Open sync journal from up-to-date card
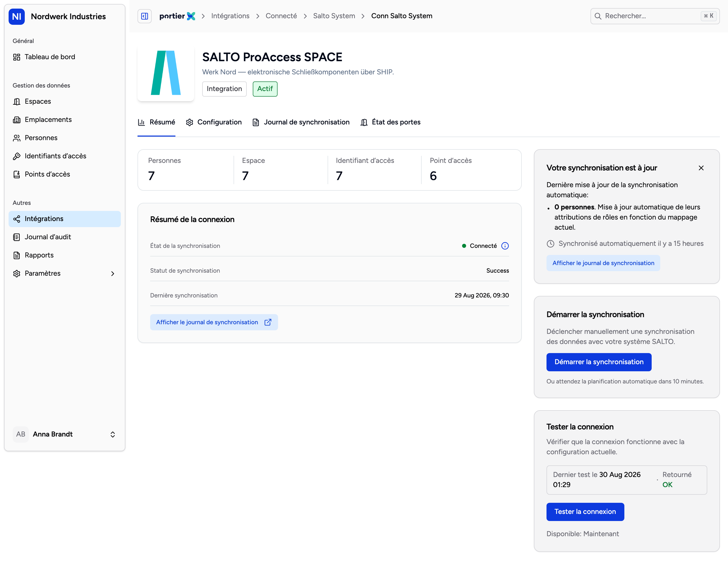Viewport: 728px width, 564px height. click(x=603, y=263)
